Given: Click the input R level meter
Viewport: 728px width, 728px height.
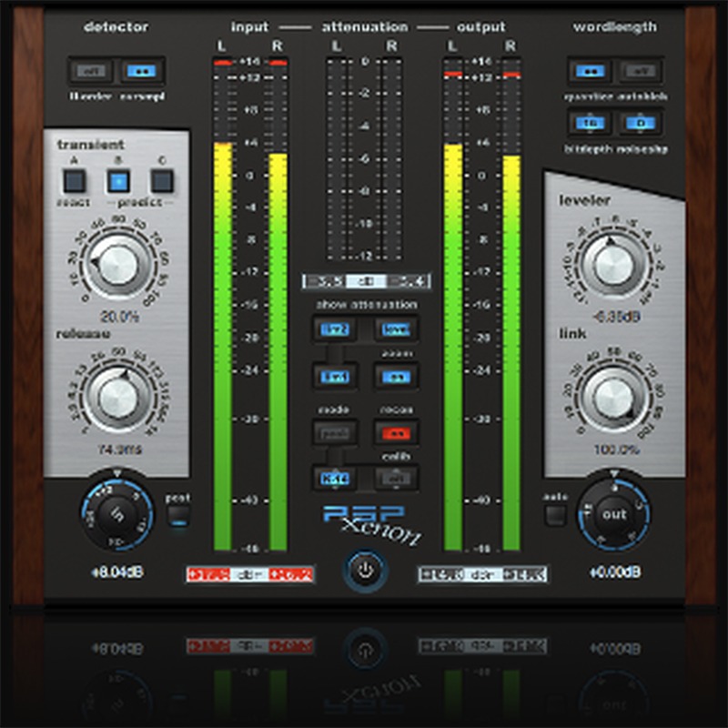Looking at the screenshot, I should pos(278,304).
